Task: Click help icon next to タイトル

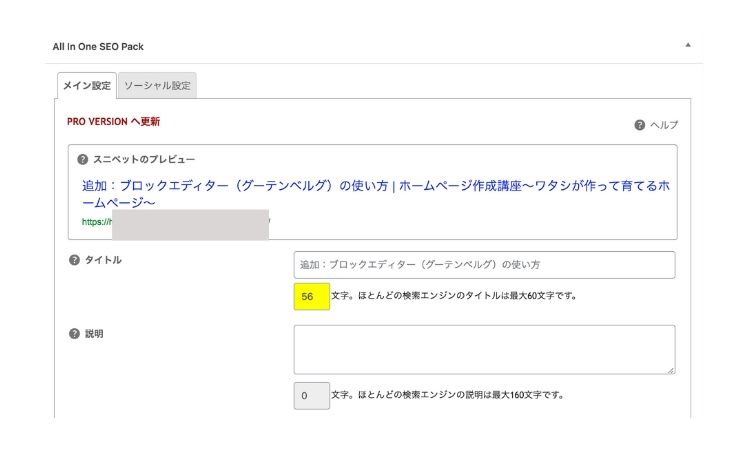Action: (74, 260)
